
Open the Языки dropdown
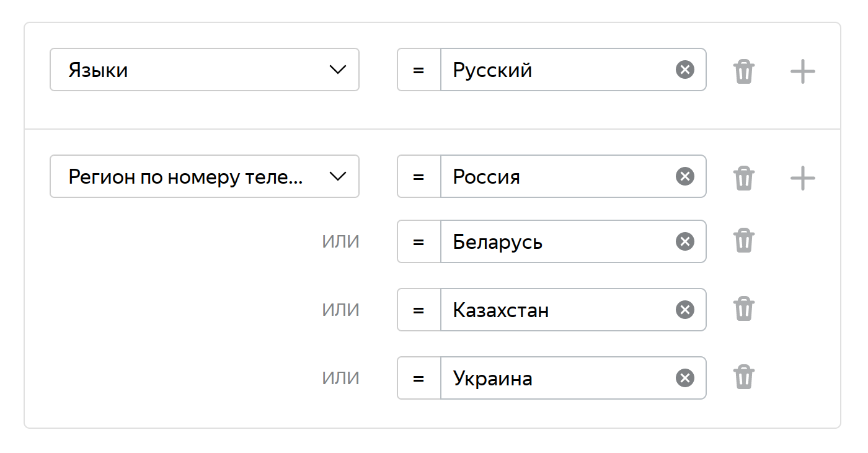(x=205, y=70)
